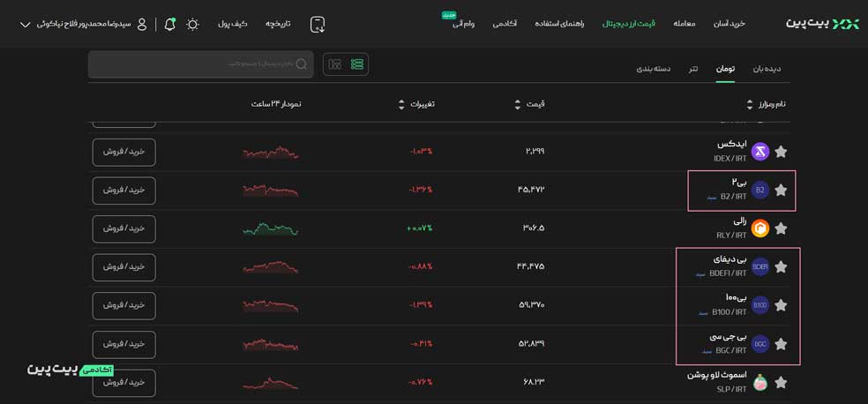868x404 pixels.
Task: Click the Bitpin logo in the header
Action: [823, 24]
